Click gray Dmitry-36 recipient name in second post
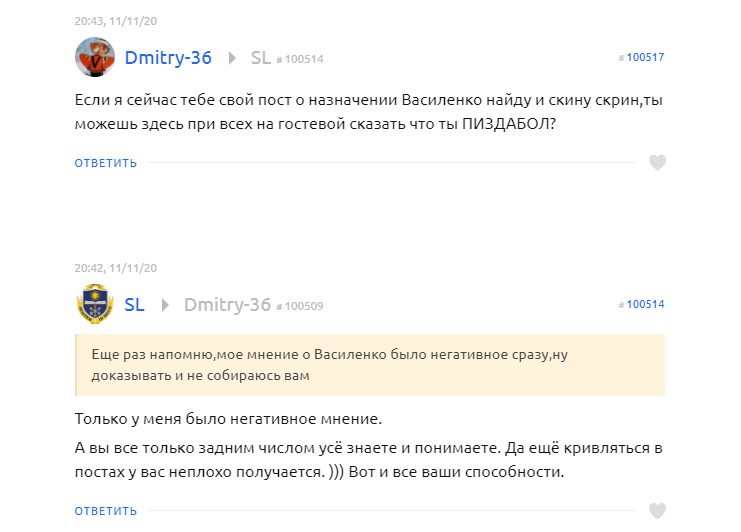The height and width of the screenshot is (532, 741). click(227, 305)
